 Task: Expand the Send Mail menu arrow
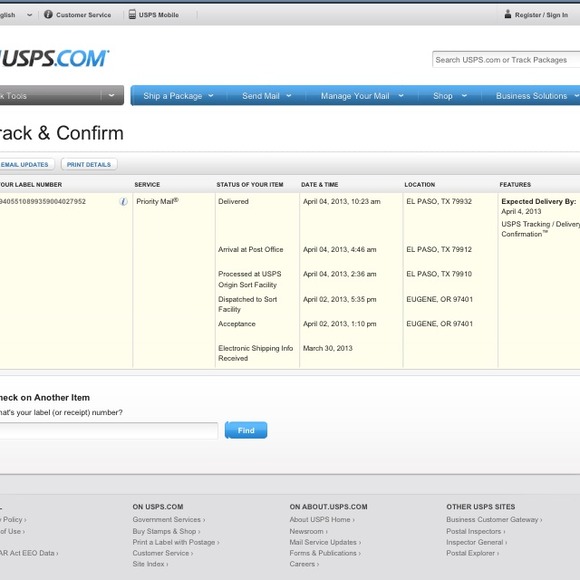coord(289,95)
